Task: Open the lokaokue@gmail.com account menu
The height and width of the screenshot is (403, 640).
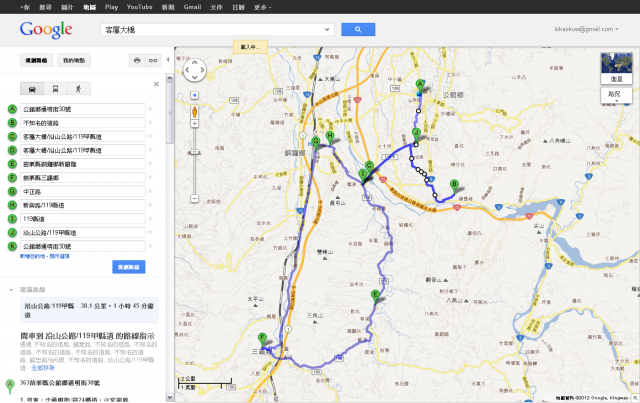Action: tap(586, 29)
